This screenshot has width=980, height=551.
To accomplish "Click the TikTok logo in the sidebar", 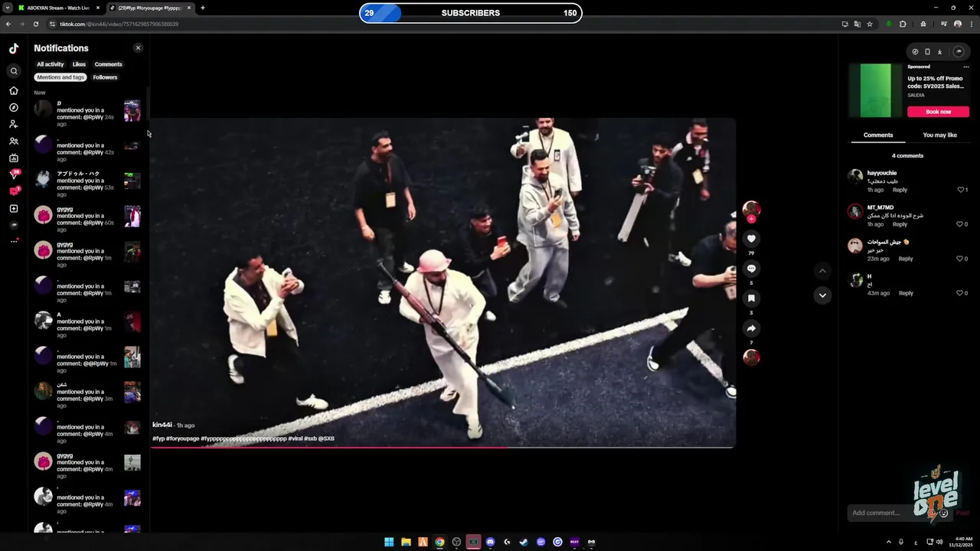I will coord(14,48).
